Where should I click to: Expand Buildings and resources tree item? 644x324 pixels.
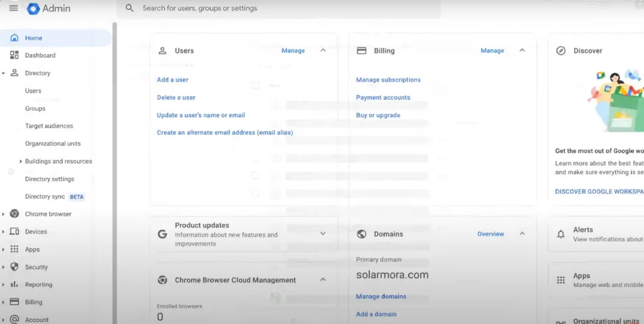coord(21,162)
